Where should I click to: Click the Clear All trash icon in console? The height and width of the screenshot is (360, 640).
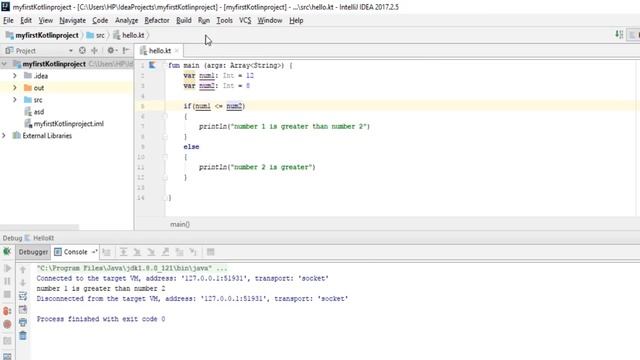pos(23,336)
